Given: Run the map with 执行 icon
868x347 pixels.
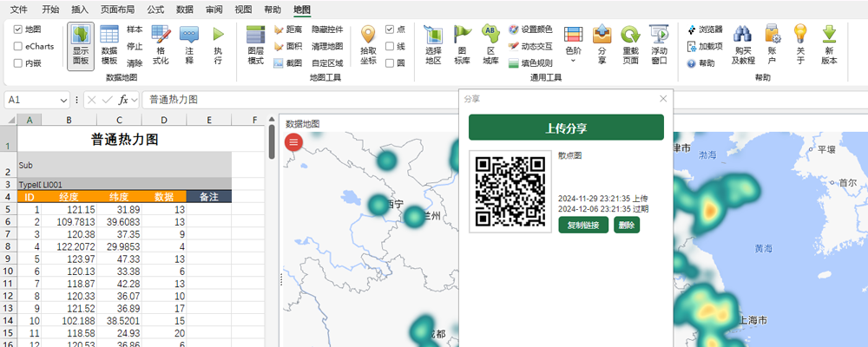Looking at the screenshot, I should [218, 45].
